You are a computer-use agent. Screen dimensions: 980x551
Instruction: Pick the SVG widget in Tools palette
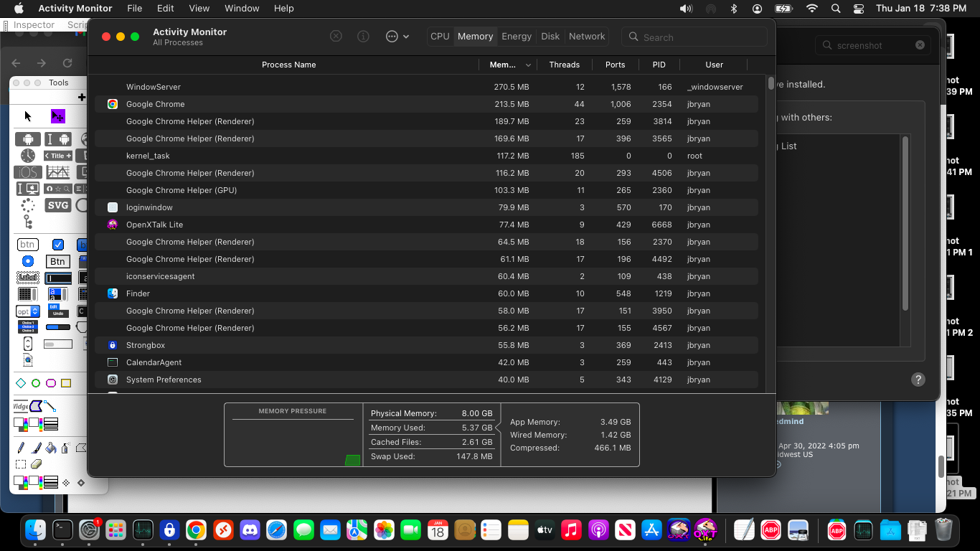[x=58, y=205]
